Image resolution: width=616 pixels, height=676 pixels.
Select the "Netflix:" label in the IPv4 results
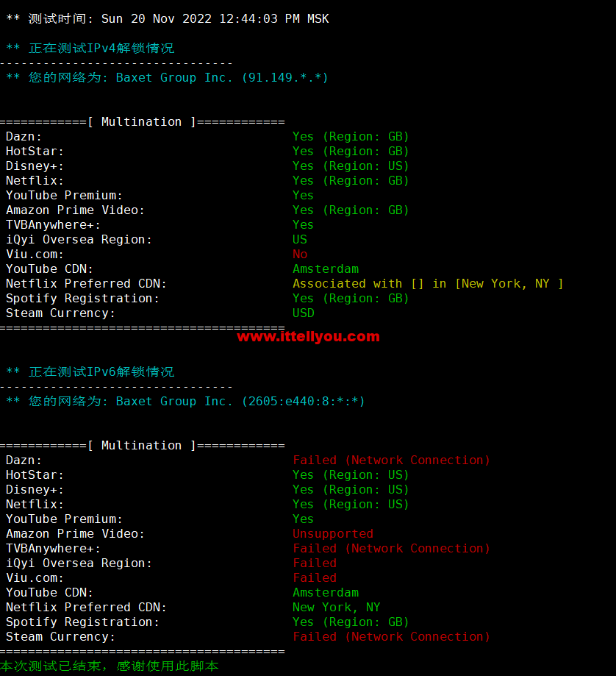click(35, 181)
